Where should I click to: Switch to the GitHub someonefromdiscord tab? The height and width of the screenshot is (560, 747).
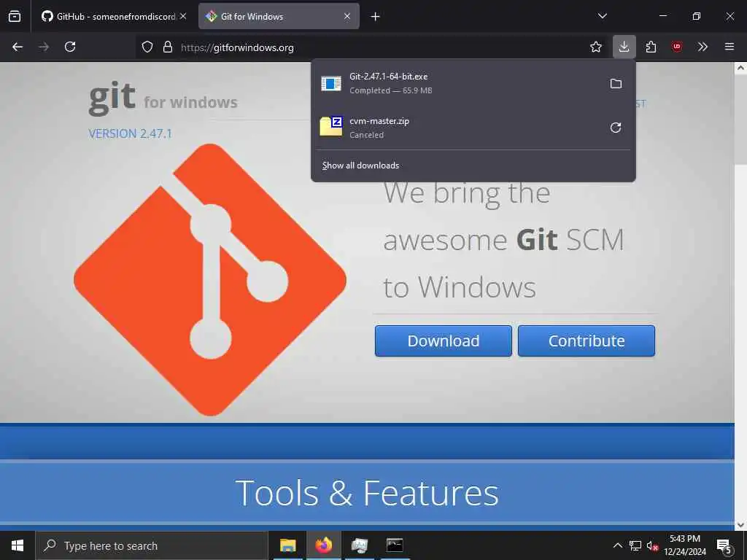tap(113, 17)
